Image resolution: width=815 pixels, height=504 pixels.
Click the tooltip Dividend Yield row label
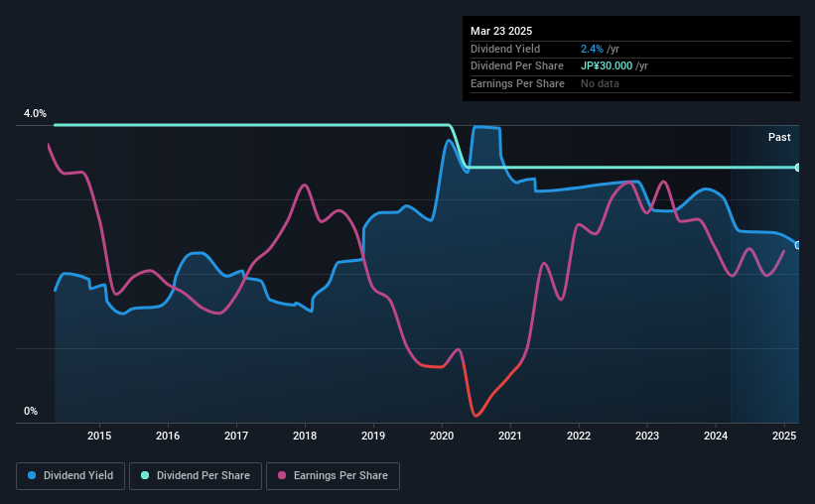[505, 49]
